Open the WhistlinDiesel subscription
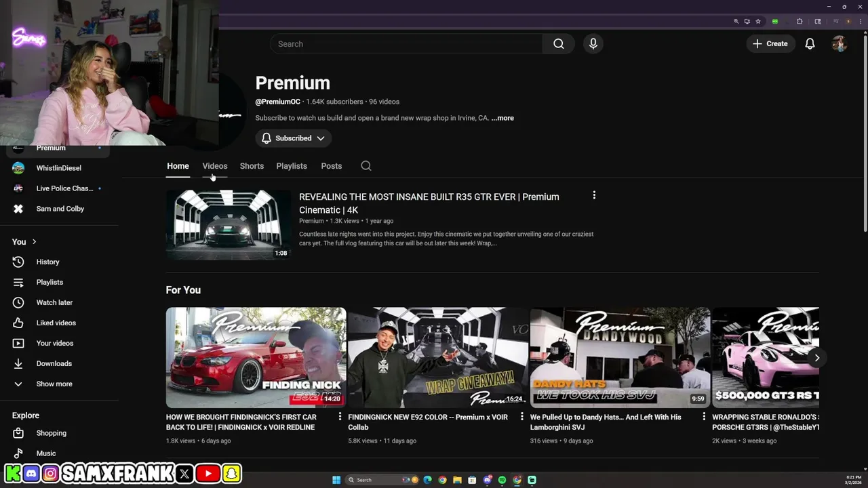 [x=59, y=168]
